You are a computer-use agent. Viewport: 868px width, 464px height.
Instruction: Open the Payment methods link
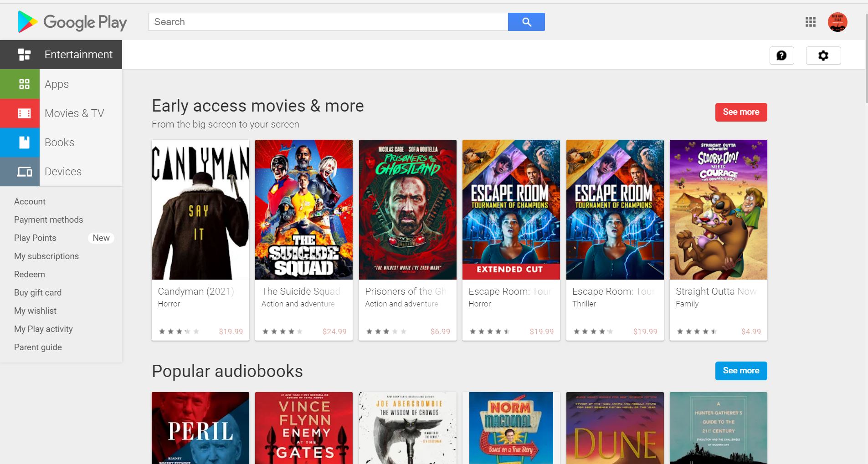48,219
